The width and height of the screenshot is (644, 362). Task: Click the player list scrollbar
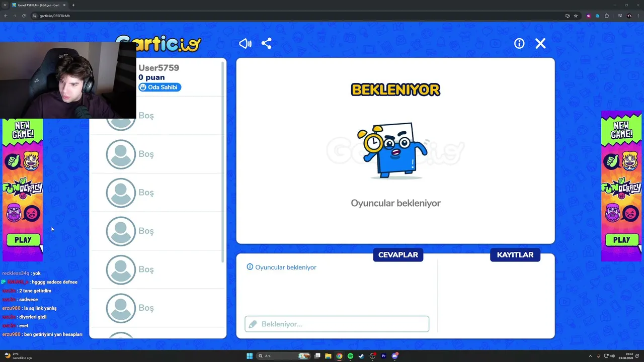[223, 161]
